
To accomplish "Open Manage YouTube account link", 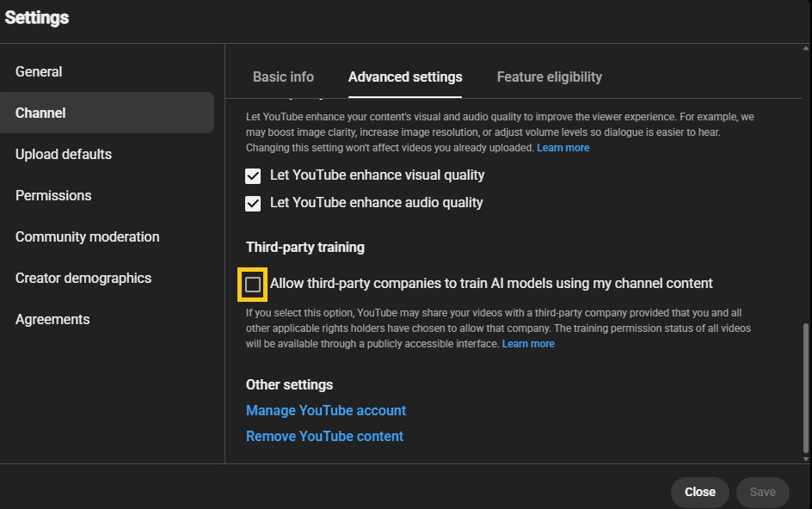I will point(326,411).
